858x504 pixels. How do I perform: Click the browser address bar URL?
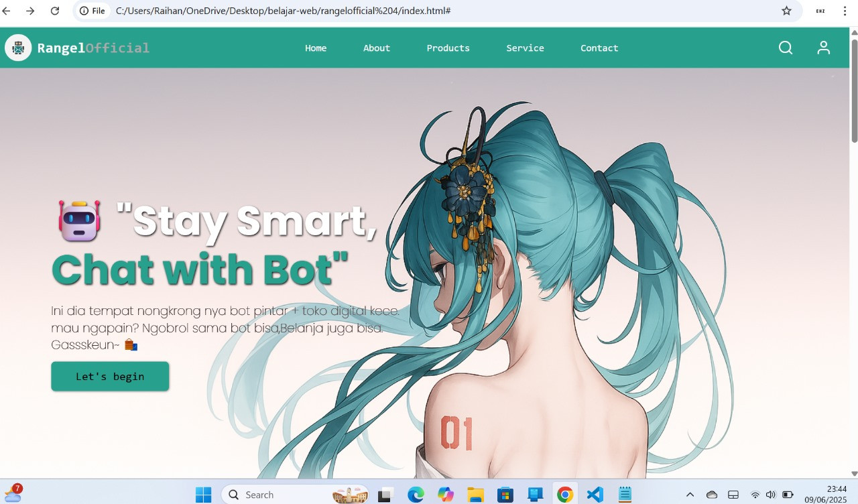click(283, 11)
